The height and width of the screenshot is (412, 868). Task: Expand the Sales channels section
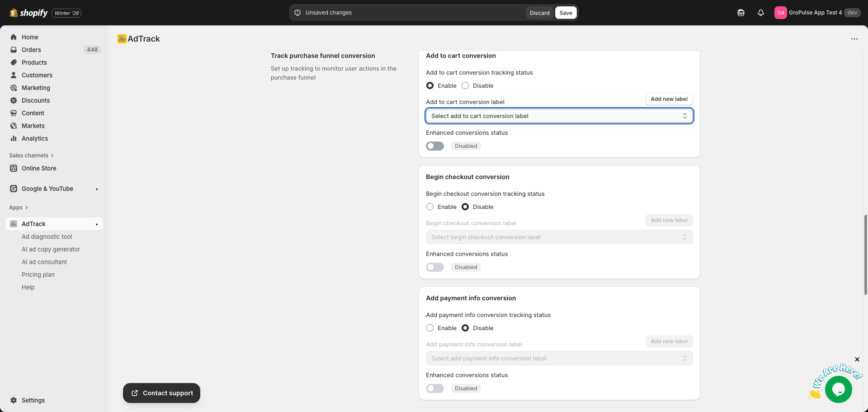coord(28,155)
